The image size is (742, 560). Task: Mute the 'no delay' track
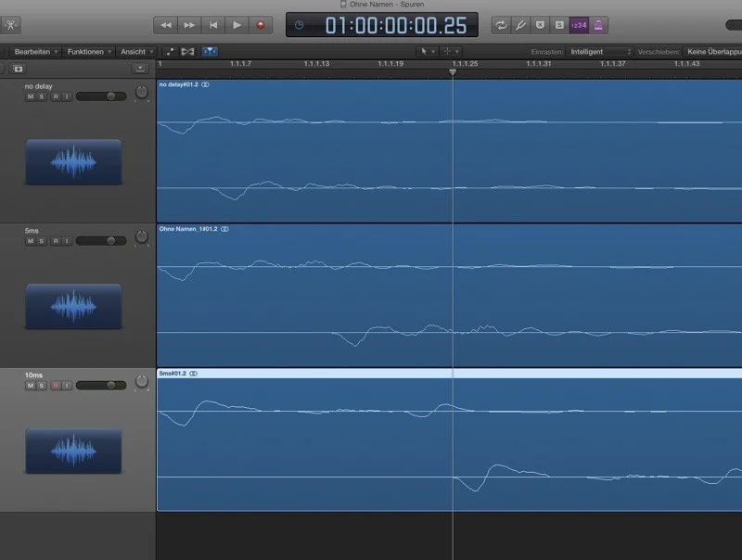30,96
